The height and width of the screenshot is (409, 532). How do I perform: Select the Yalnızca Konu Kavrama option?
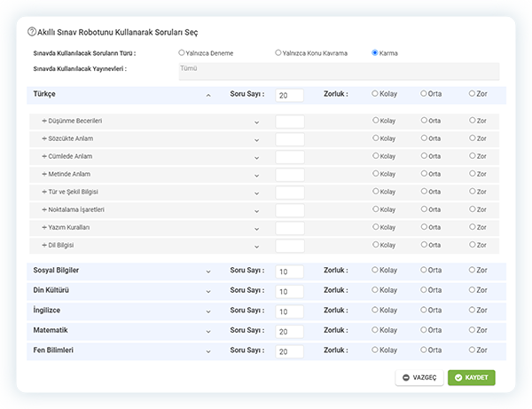coord(278,52)
